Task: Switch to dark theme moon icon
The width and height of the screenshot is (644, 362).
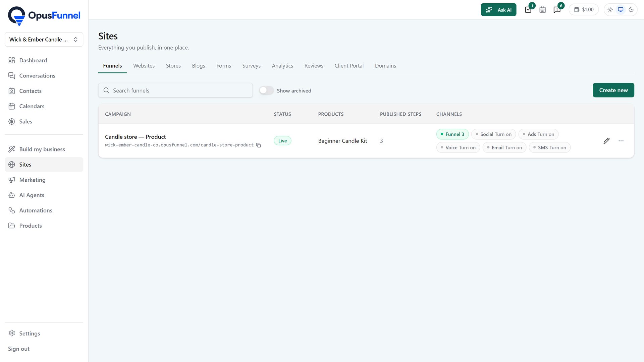Action: pos(631,10)
